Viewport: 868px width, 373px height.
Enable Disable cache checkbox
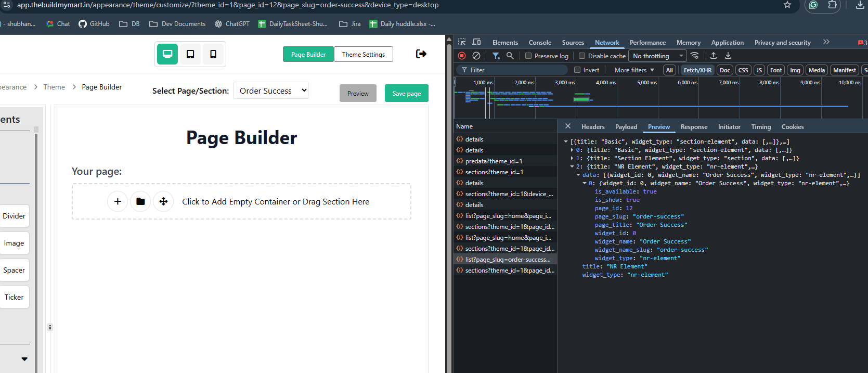coord(582,56)
